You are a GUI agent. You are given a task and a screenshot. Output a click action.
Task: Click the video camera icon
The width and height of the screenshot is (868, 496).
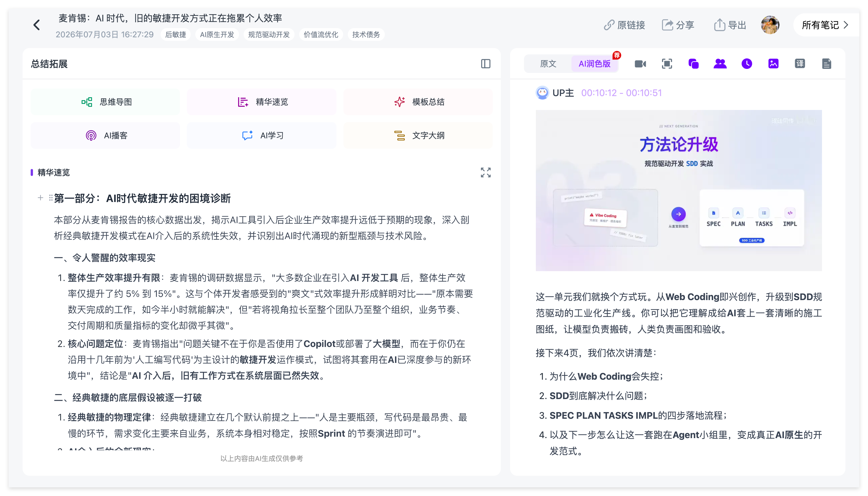coord(640,64)
